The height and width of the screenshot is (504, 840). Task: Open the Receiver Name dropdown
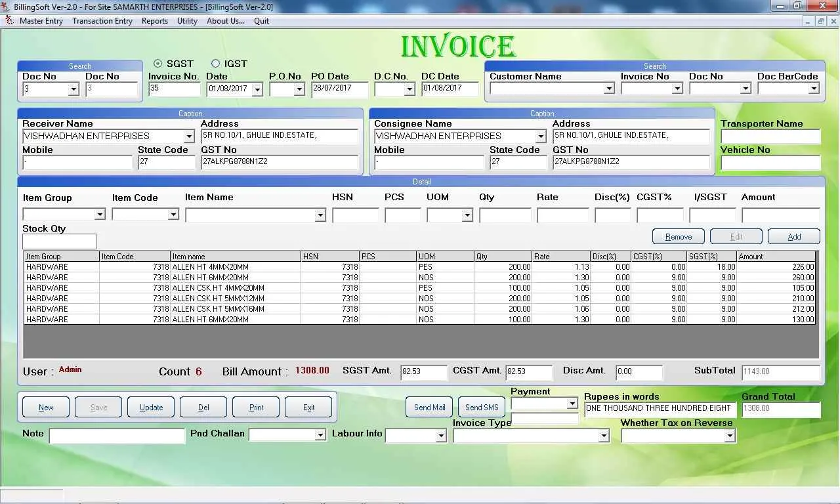190,136
